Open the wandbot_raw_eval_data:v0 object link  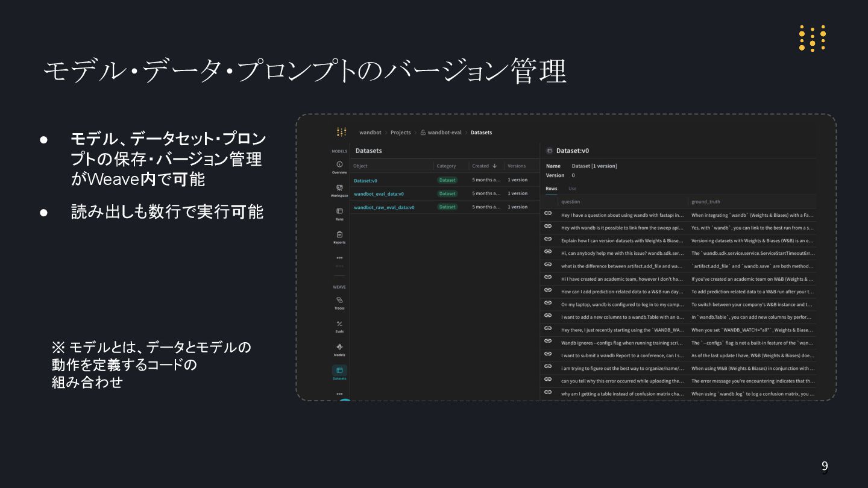384,207
